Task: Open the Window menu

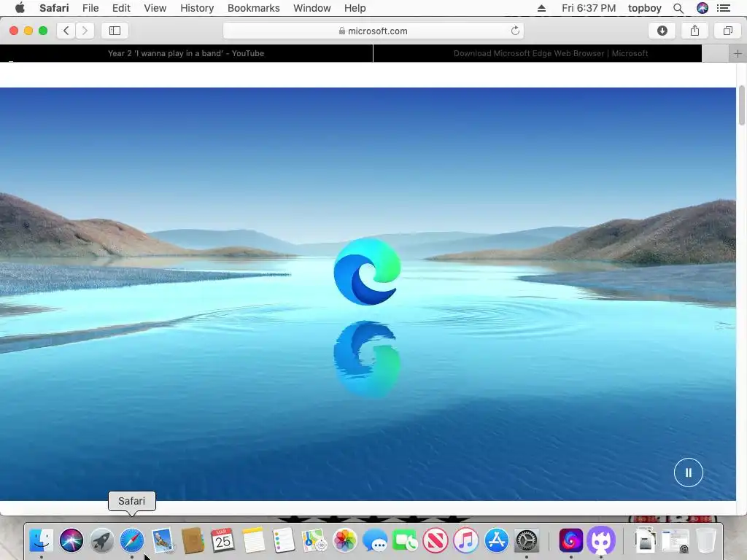Action: tap(312, 8)
